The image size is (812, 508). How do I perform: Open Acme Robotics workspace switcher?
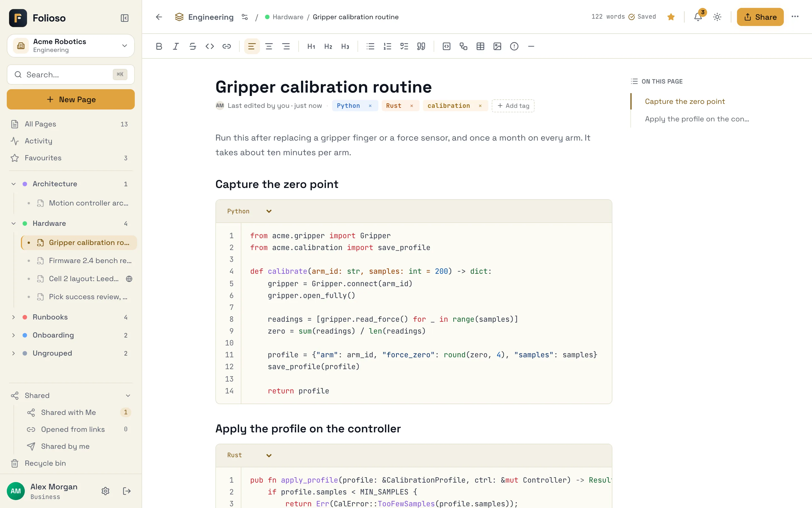pos(70,46)
